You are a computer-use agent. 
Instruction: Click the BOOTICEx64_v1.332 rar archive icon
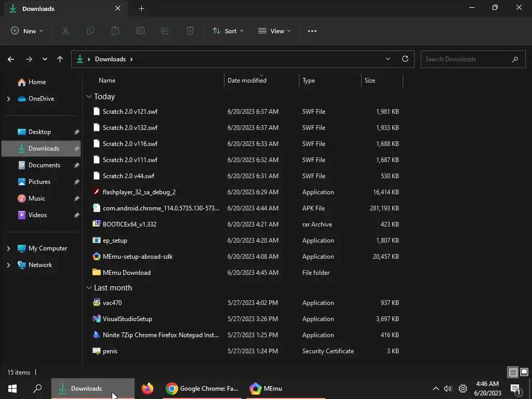tap(97, 224)
